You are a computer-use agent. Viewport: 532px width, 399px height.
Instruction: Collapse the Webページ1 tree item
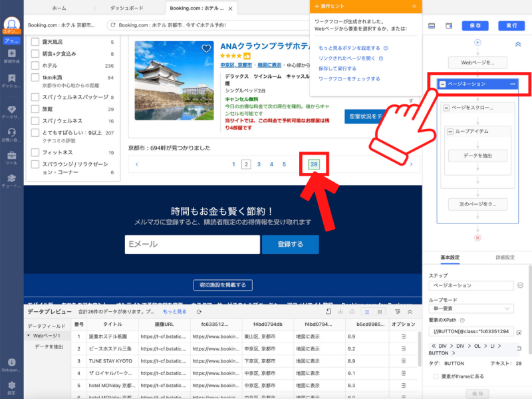point(29,336)
